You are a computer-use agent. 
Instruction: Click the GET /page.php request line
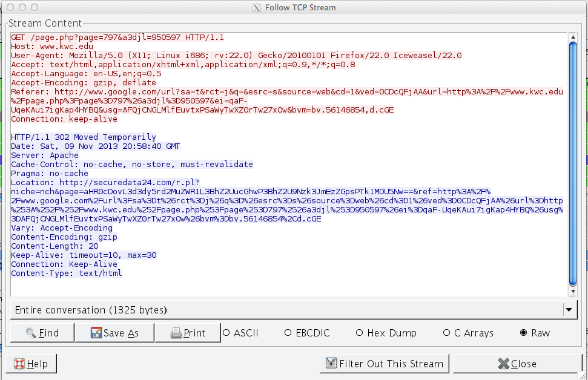(x=117, y=38)
